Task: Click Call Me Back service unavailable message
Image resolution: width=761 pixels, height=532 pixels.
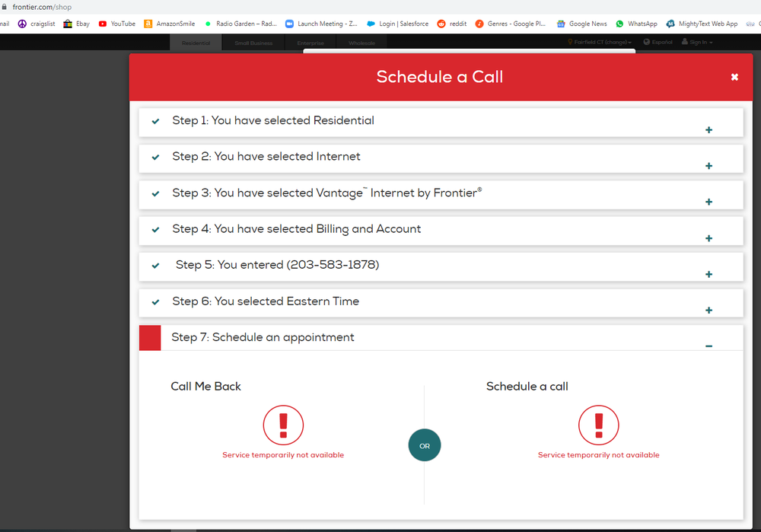Action: [x=283, y=455]
